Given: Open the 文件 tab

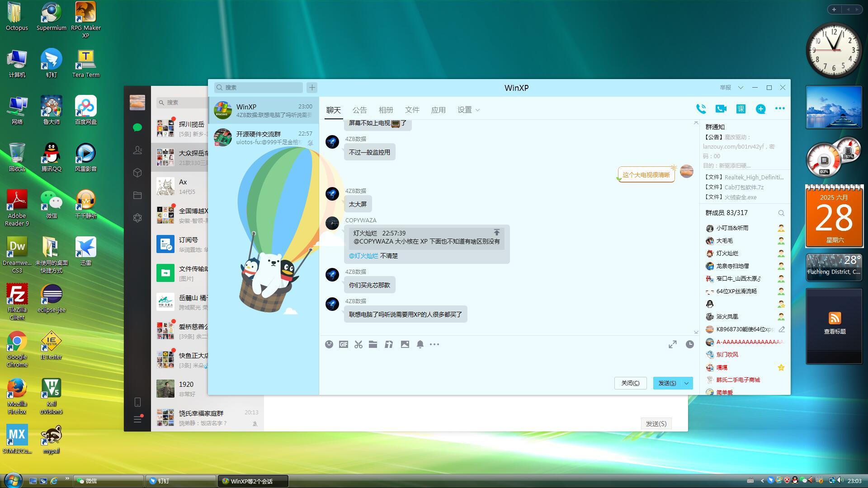Looking at the screenshot, I should pyautogui.click(x=412, y=110).
